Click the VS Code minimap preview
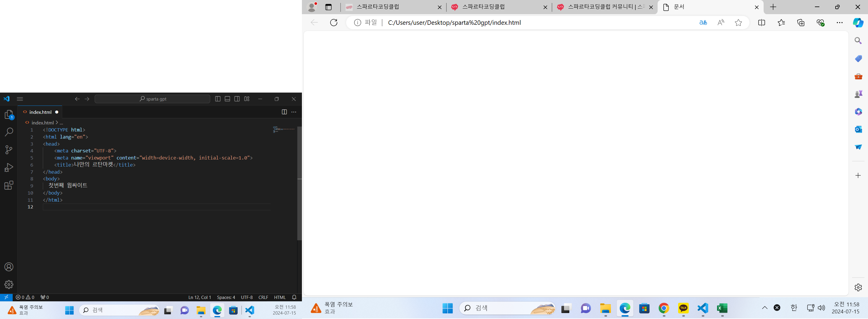The width and height of the screenshot is (868, 319). 284,129
